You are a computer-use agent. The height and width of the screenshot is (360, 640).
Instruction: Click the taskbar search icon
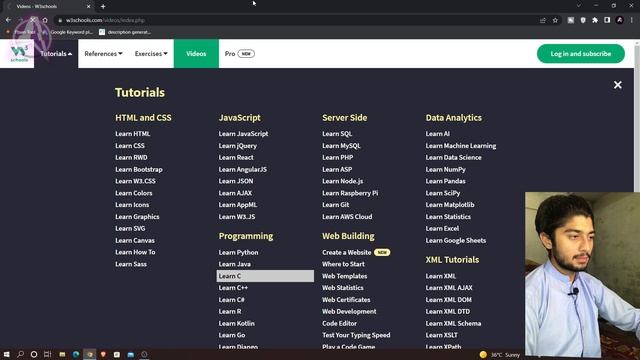pos(20,354)
